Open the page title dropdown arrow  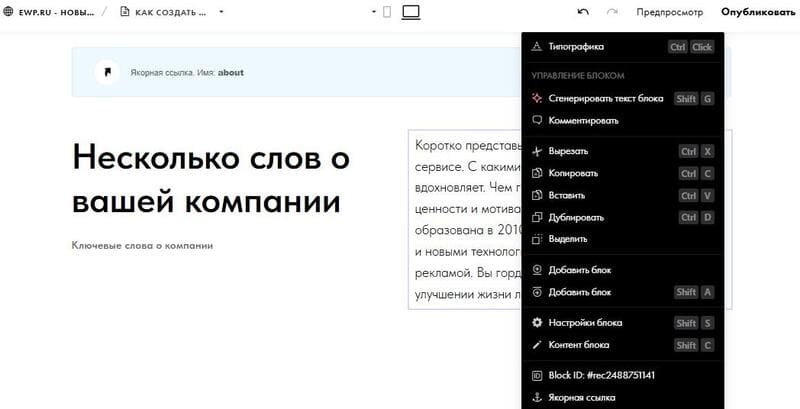(x=221, y=12)
